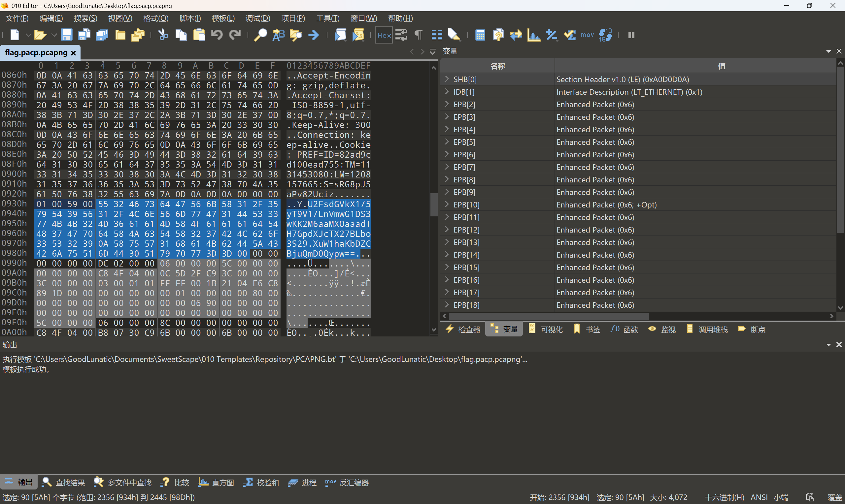This screenshot has width=845, height=504.
Task: Open the 变量 panel options dropdown
Action: coord(828,51)
